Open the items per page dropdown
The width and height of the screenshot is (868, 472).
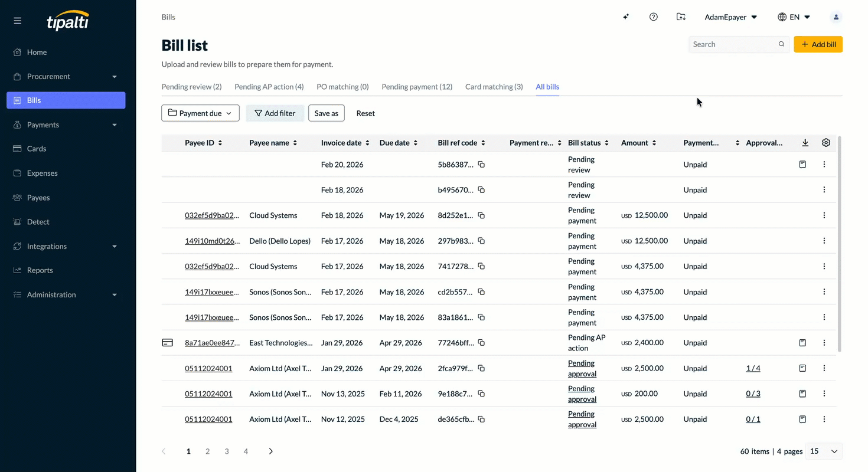824,451
